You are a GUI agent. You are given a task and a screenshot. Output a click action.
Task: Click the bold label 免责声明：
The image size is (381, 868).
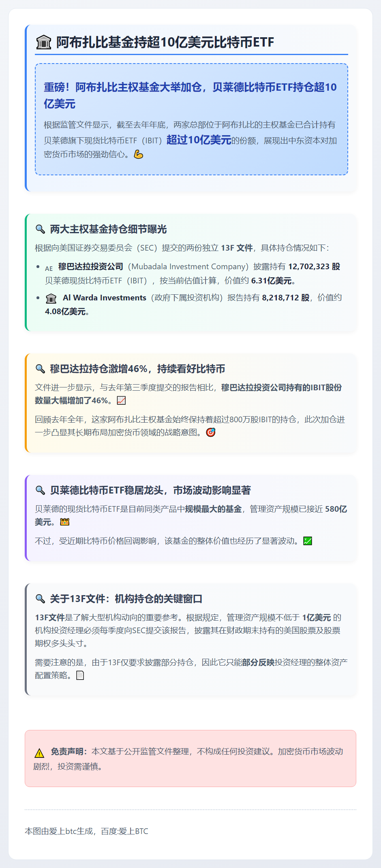(x=69, y=751)
